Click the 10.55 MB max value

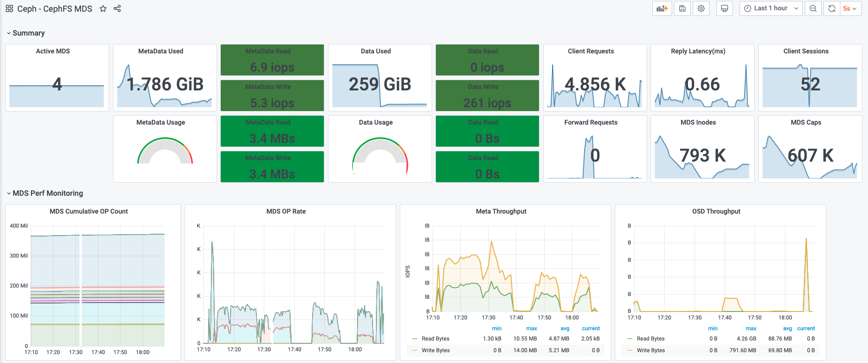[x=525, y=339]
